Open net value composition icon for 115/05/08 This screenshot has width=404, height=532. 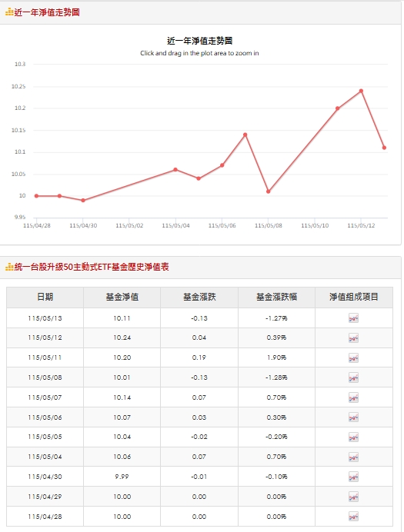tap(353, 377)
